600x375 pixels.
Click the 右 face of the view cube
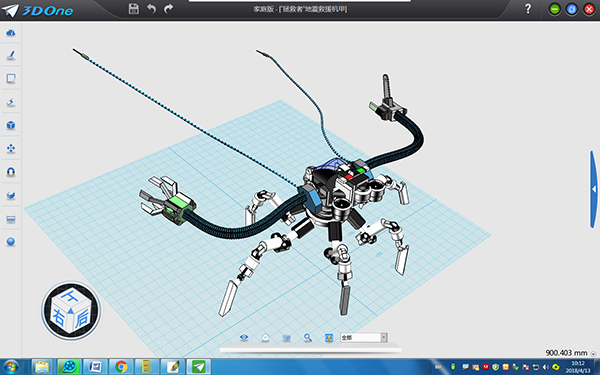[59, 318]
